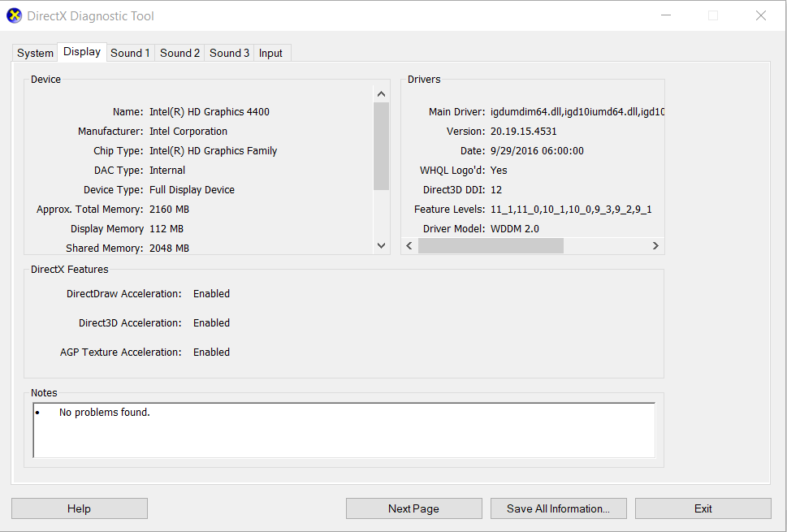Click the 'DirectDraw Acceleration:' label
This screenshot has width=787, height=532.
(x=124, y=293)
